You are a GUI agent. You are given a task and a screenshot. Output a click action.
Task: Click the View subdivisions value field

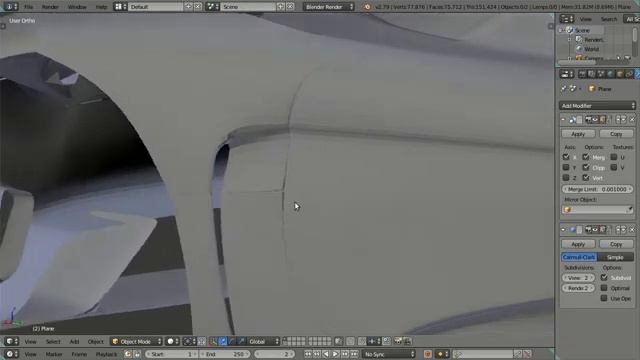coord(578,278)
